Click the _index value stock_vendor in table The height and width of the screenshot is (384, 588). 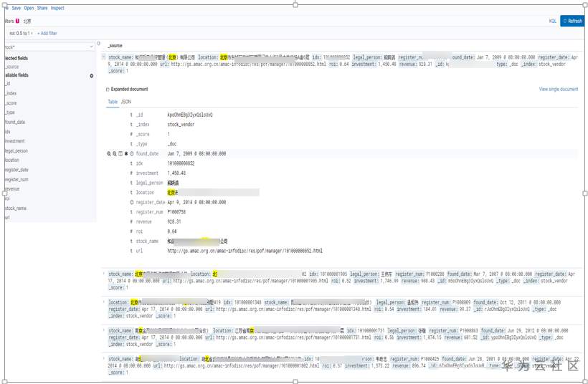(x=181, y=125)
